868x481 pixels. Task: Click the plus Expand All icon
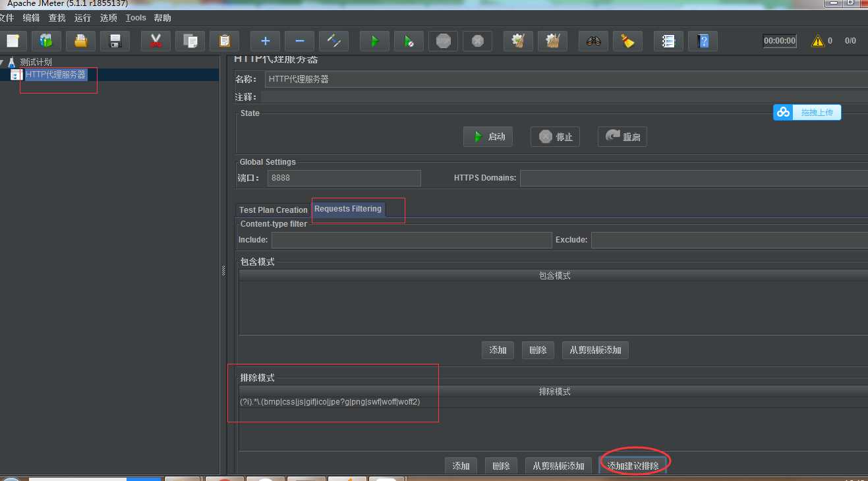[x=265, y=41]
